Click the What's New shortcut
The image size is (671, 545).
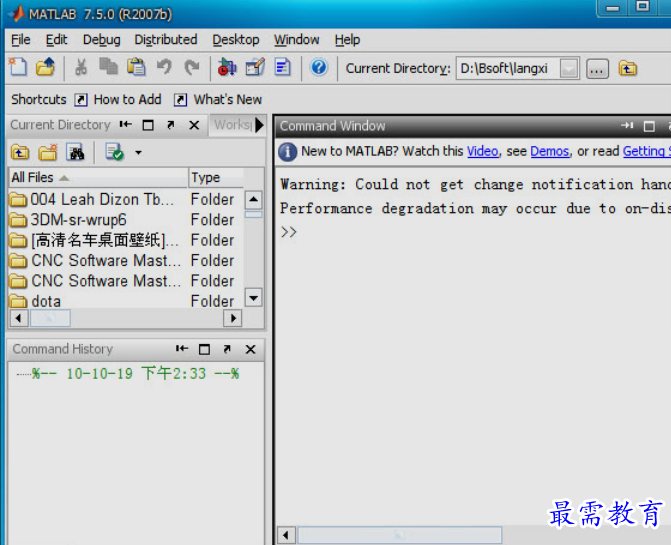[218, 100]
